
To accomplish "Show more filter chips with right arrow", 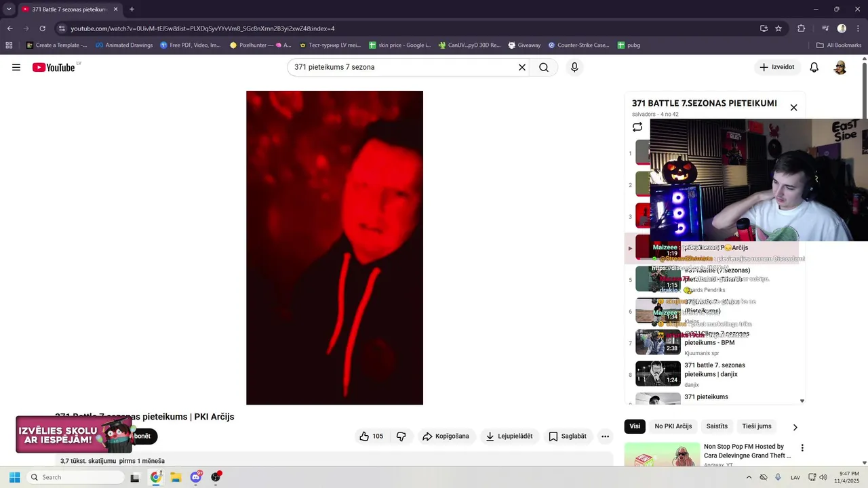I will (x=795, y=427).
